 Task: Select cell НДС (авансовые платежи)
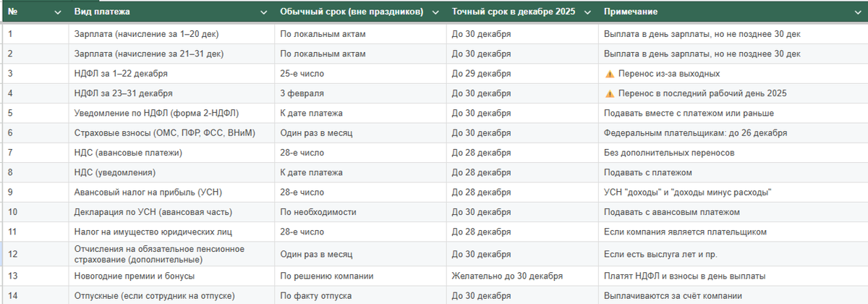(172, 153)
